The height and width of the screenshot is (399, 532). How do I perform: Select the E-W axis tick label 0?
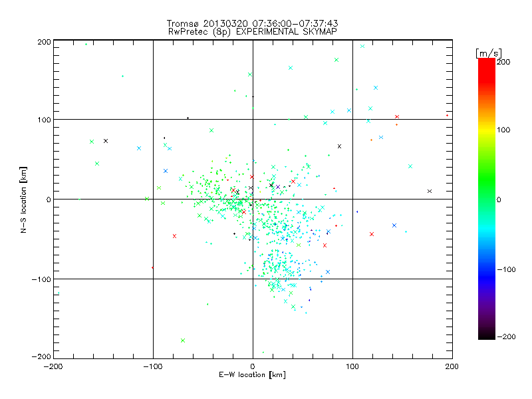pos(253,366)
